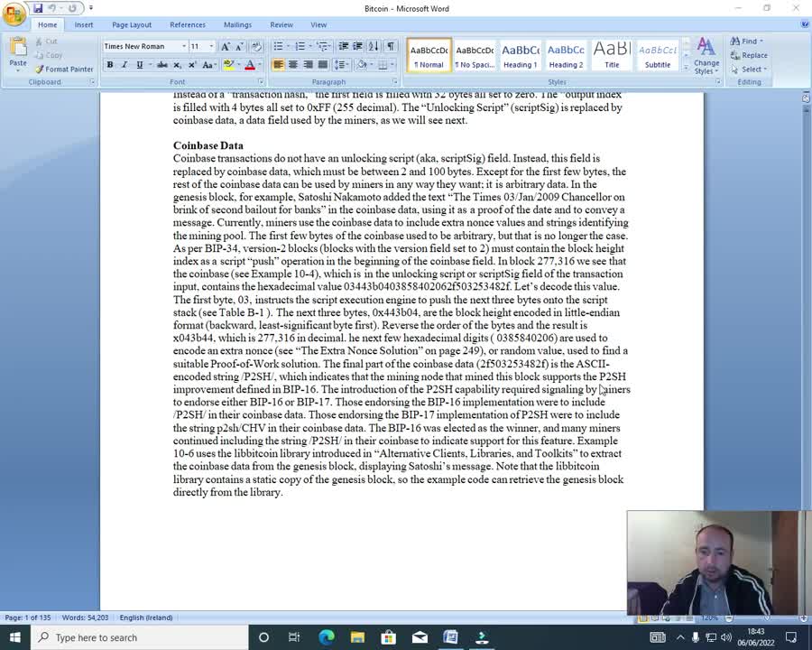Click Task View taskbar icon

[x=293, y=637]
